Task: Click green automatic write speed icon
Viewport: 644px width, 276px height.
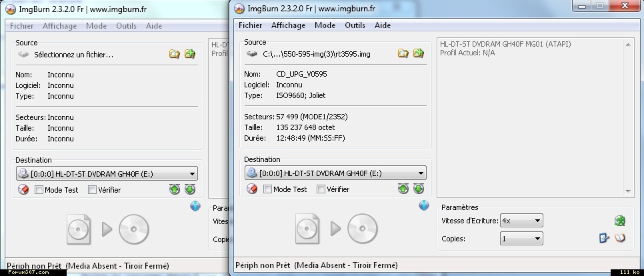Action: click(620, 221)
